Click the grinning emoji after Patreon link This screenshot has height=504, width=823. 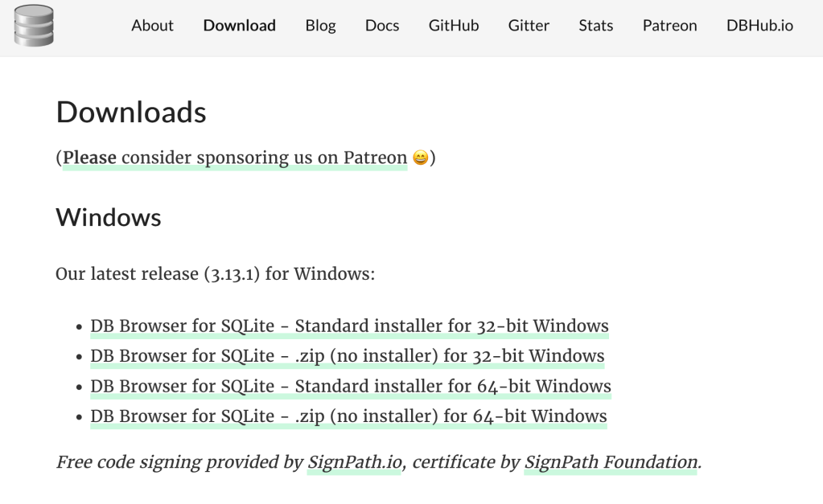point(420,158)
